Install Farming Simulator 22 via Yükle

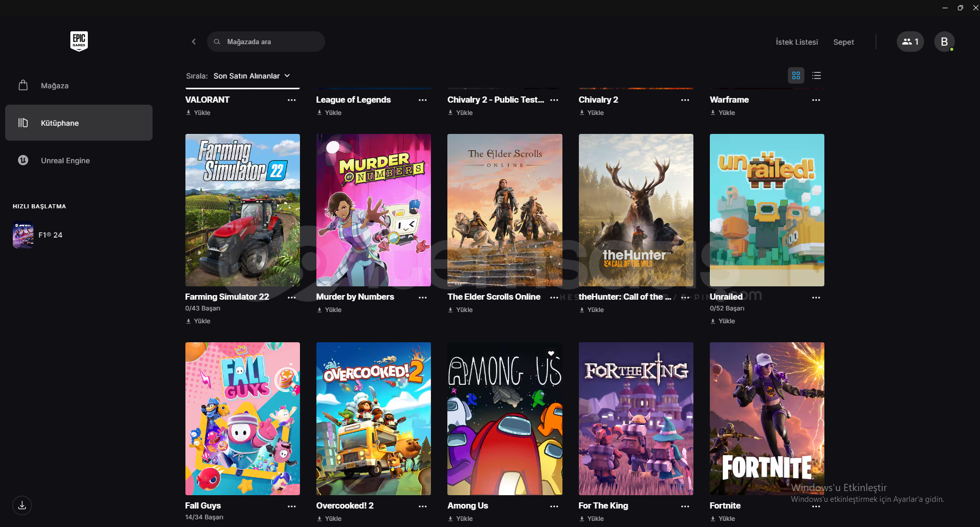coord(198,321)
